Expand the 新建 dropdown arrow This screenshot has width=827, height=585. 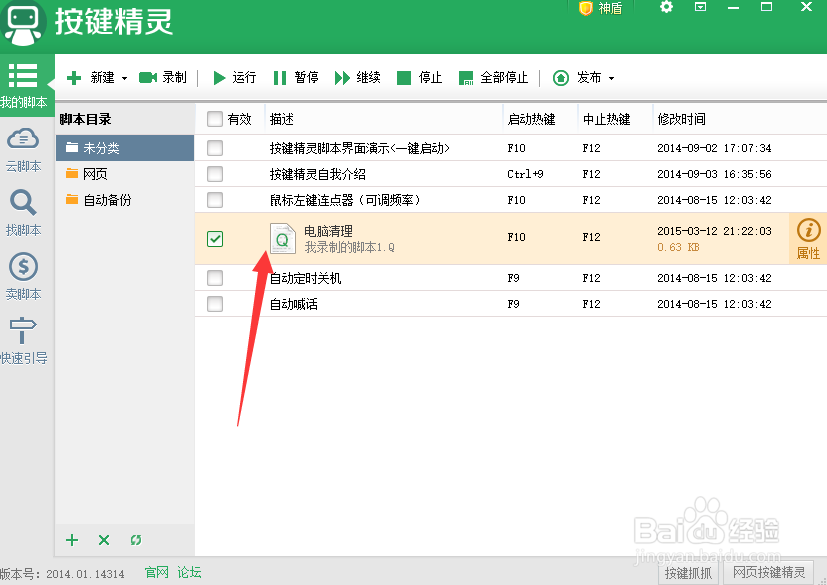pyautogui.click(x=124, y=79)
